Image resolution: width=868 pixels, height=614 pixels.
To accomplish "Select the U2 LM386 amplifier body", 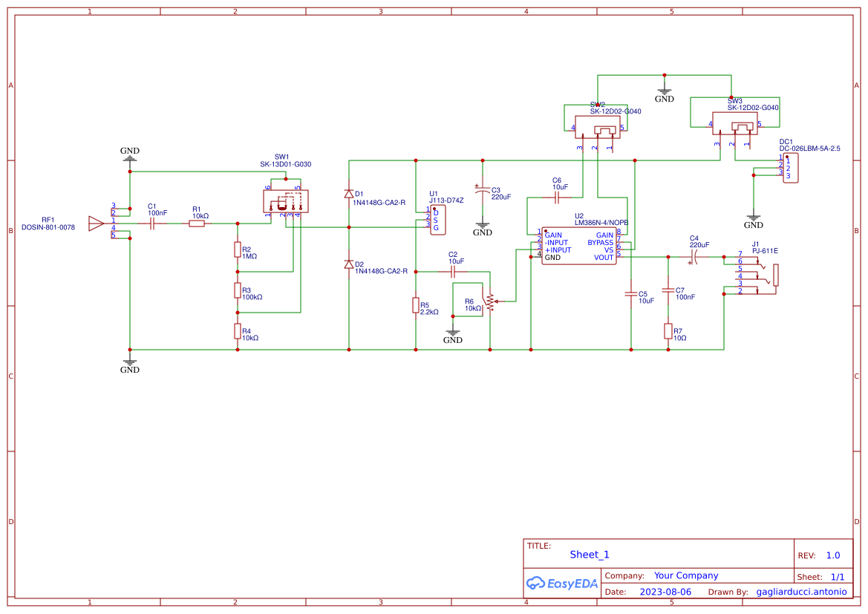I will pyautogui.click(x=579, y=246).
